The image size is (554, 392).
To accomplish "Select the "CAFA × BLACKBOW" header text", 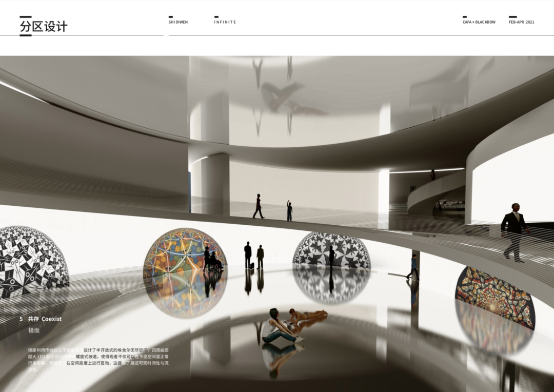I will [x=479, y=22].
